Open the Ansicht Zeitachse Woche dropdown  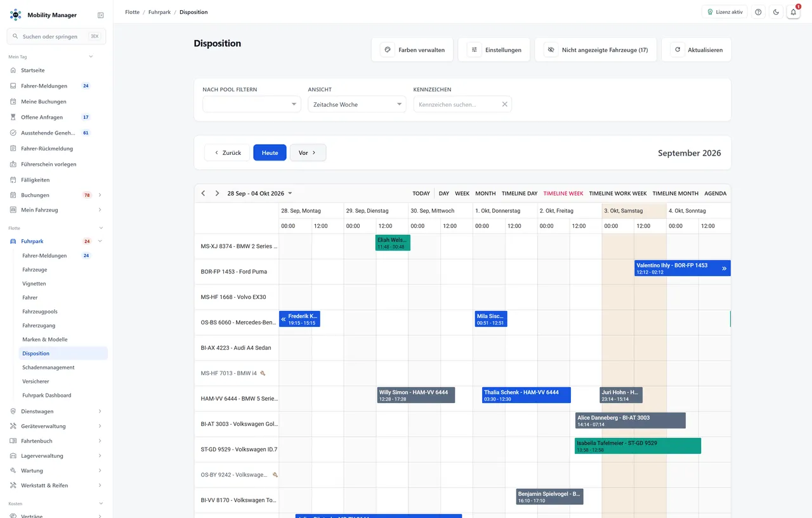click(357, 104)
